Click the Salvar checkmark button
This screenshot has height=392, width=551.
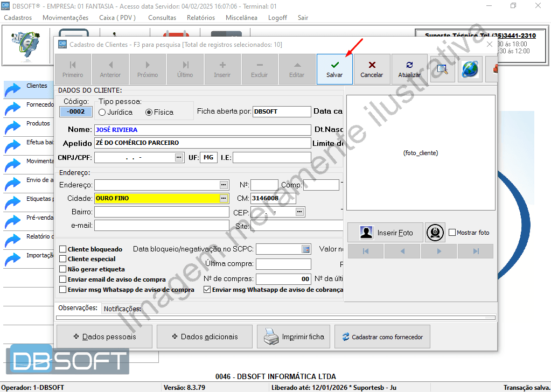pos(334,69)
